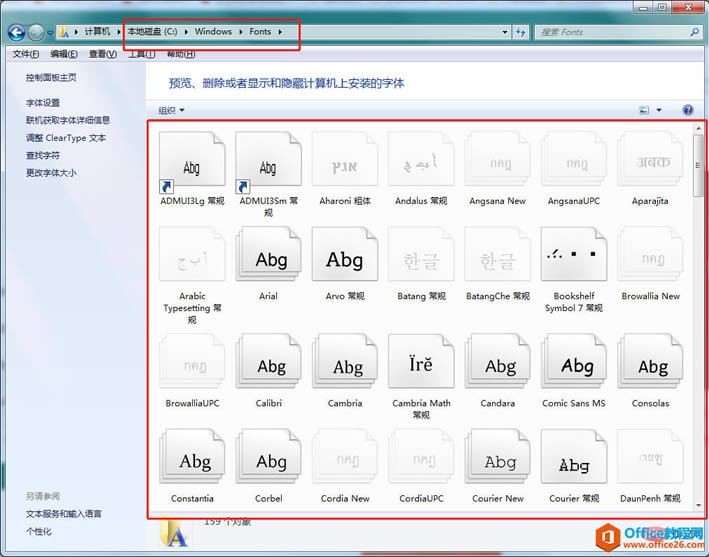The width and height of the screenshot is (709, 557).
Task: Select the Bookshelf Symbol 7 font icon
Action: pos(574,255)
